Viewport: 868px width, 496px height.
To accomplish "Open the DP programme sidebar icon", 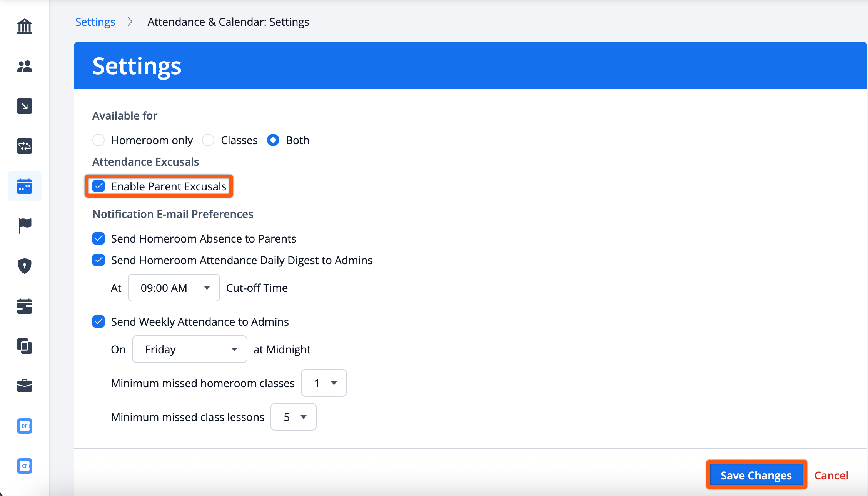I will [x=25, y=426].
